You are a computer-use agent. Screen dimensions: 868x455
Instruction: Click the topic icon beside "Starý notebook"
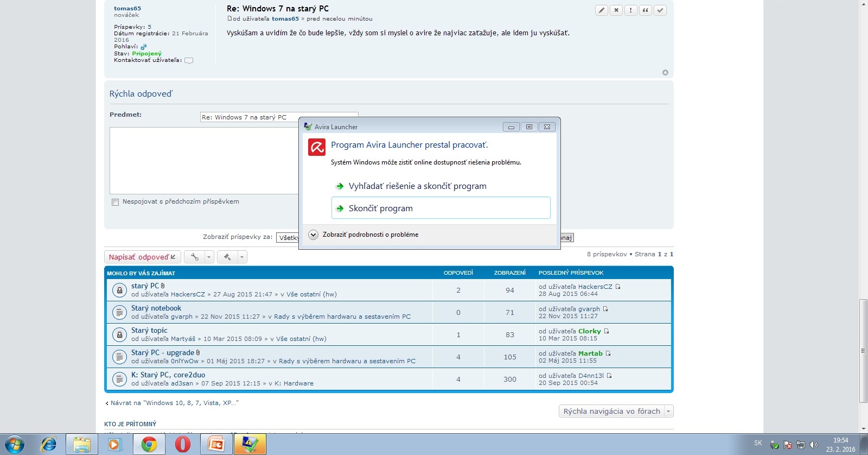point(119,313)
